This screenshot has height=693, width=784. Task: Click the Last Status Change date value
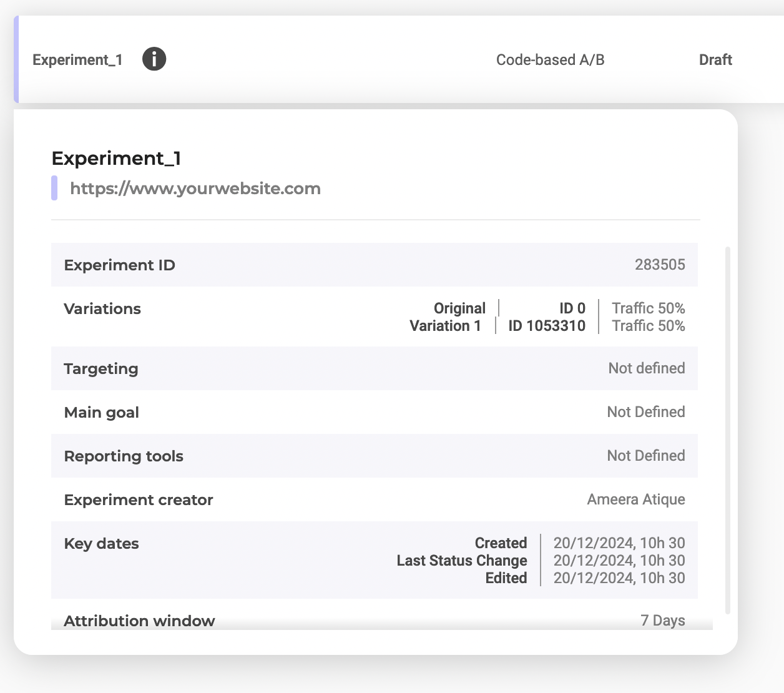[619, 561]
